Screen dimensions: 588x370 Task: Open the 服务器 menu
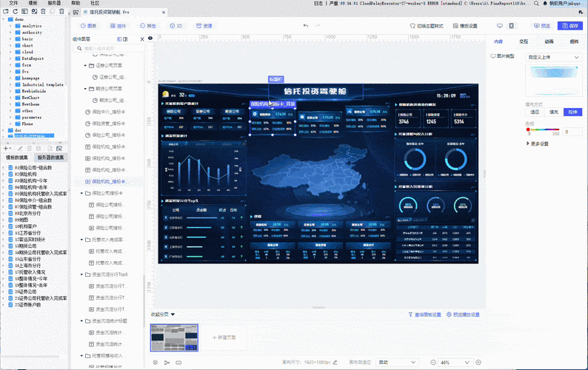[x=54, y=3]
